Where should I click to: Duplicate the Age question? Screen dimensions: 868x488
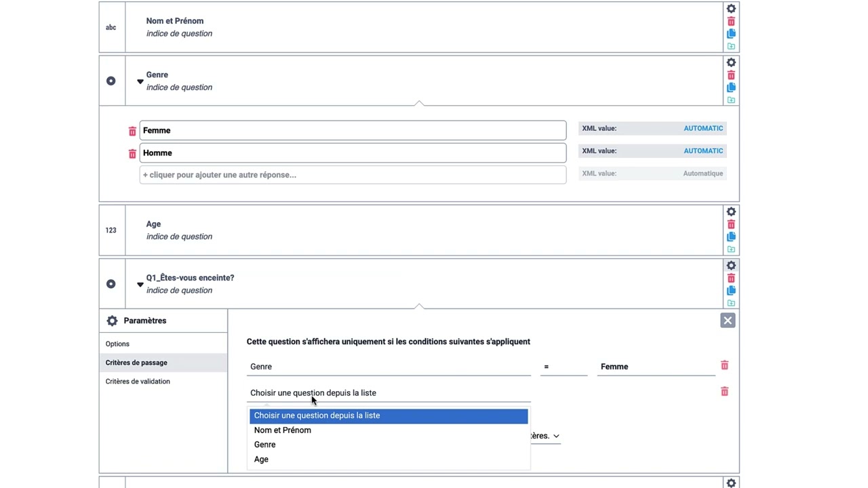731,237
